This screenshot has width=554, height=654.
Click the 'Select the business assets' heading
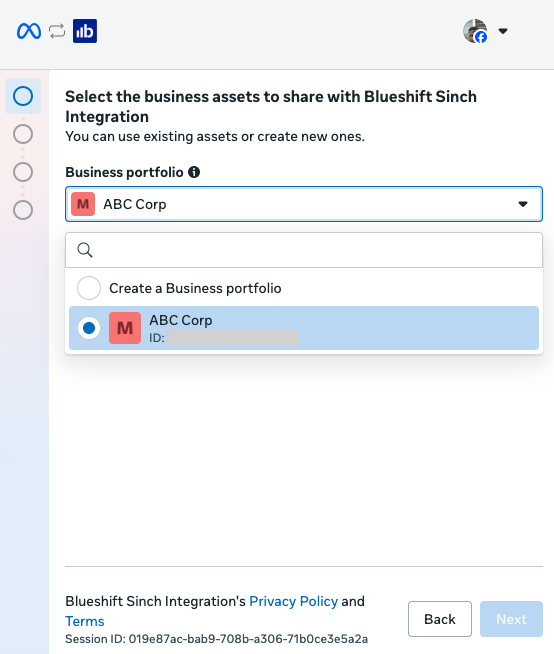click(x=271, y=106)
